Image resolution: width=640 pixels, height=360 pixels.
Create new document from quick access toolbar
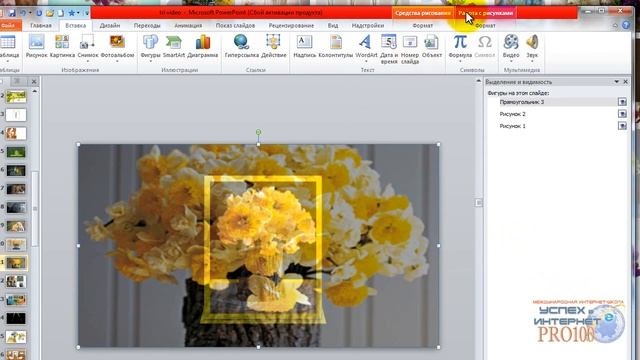click(x=60, y=13)
